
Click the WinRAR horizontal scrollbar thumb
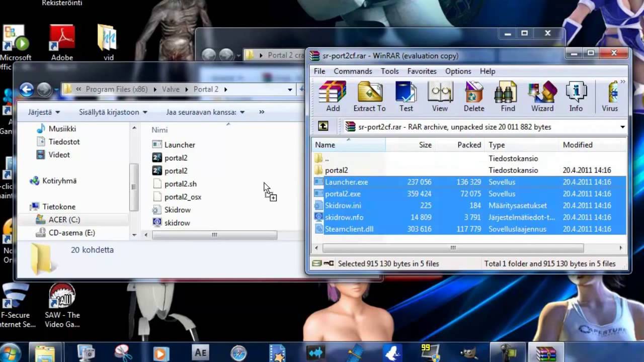pyautogui.click(x=453, y=248)
